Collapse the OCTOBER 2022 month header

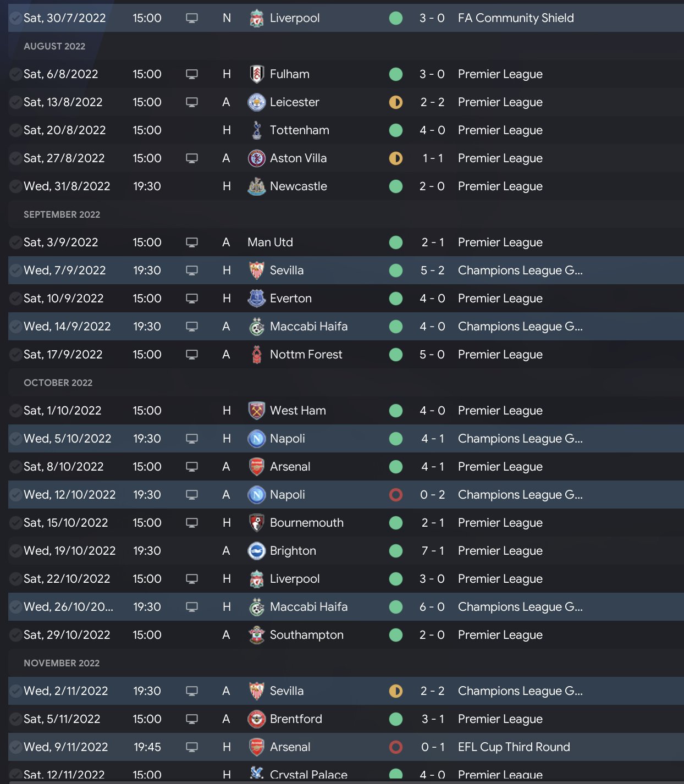pos(58,383)
